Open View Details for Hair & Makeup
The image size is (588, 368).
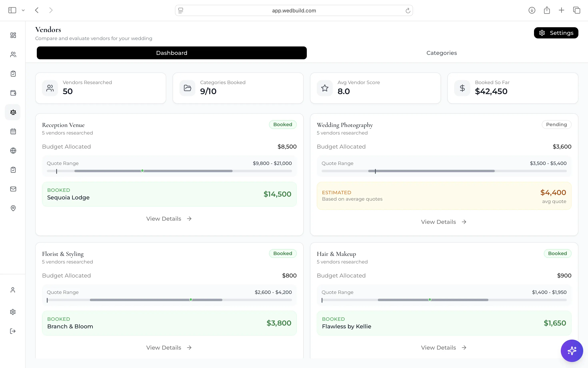tap(444, 348)
